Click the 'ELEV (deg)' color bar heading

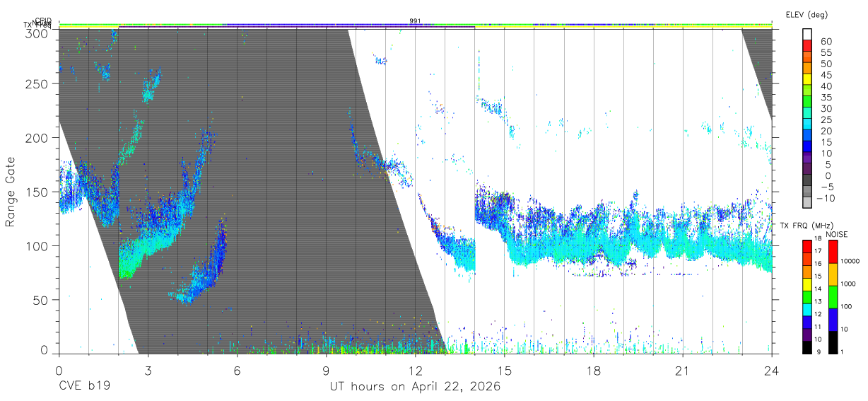tap(807, 15)
